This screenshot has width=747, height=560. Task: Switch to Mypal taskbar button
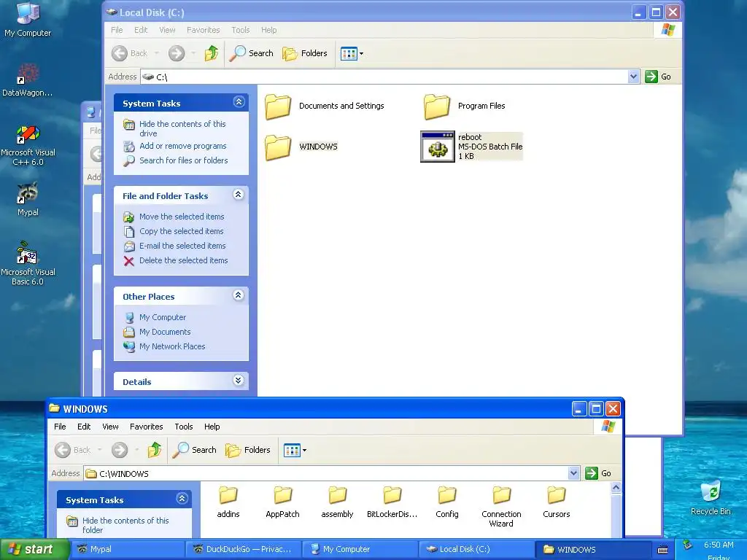click(x=128, y=549)
